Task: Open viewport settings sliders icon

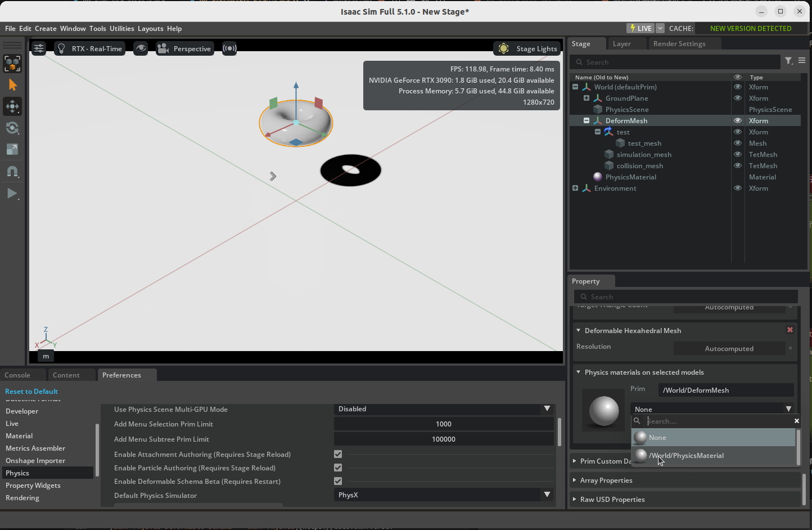Action: pyautogui.click(x=39, y=49)
